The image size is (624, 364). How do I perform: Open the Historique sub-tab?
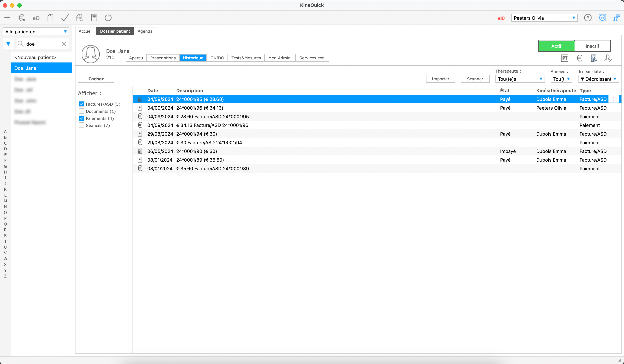(x=193, y=58)
